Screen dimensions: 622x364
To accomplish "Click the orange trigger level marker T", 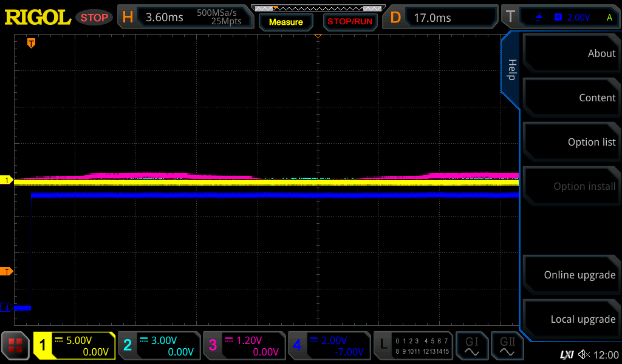I will coord(7,271).
